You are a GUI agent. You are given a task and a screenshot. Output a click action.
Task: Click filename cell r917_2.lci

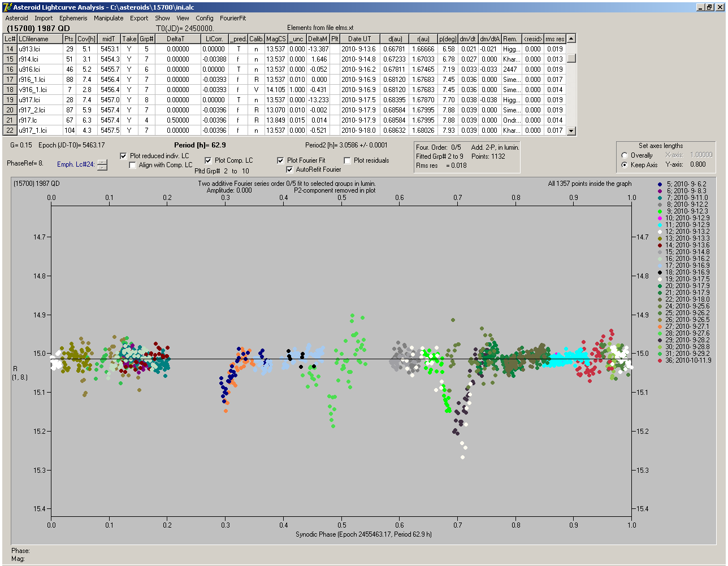click(39, 110)
